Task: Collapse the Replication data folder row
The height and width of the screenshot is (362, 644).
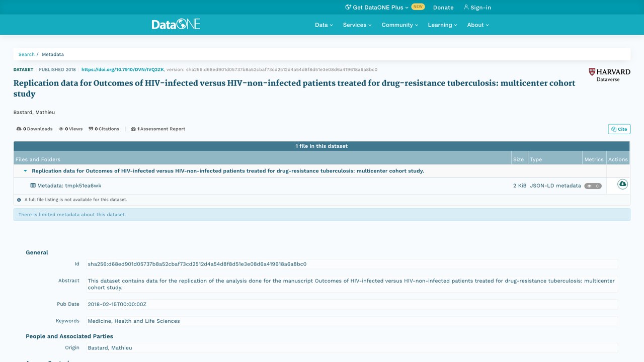Action: click(x=25, y=171)
